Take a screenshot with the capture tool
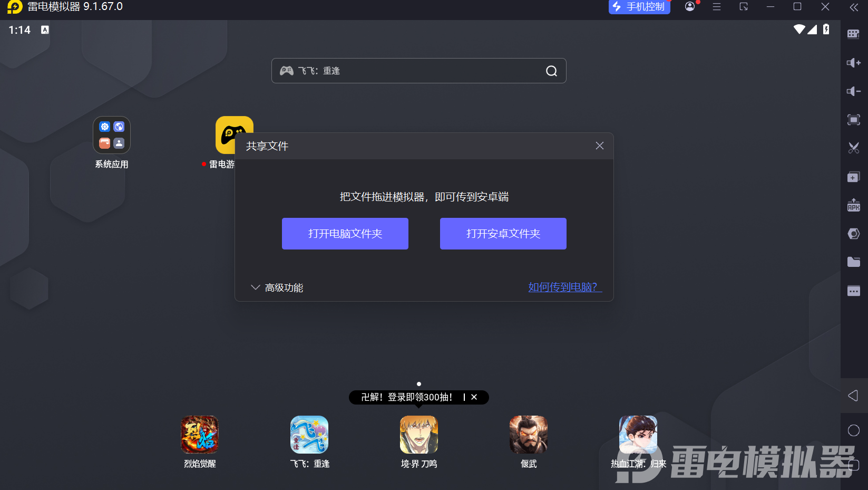The width and height of the screenshot is (868, 490). [854, 120]
